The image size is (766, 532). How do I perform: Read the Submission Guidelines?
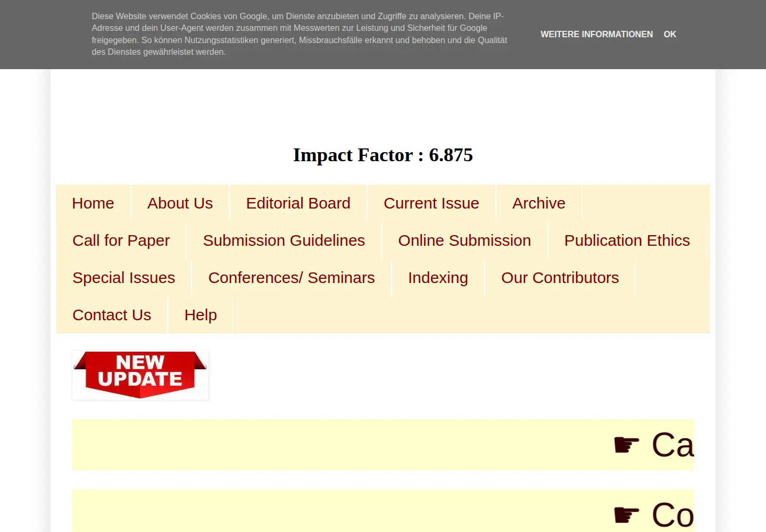tap(284, 240)
